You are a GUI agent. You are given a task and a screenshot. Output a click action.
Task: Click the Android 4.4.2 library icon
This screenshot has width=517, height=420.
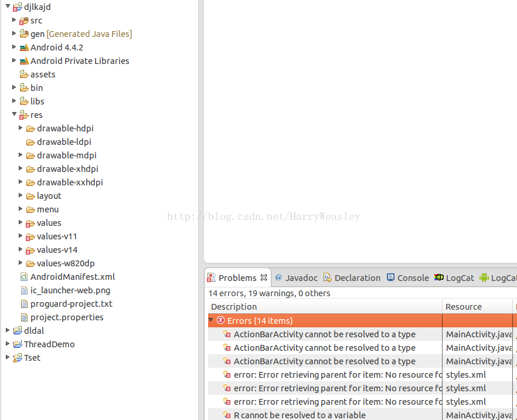(24, 48)
